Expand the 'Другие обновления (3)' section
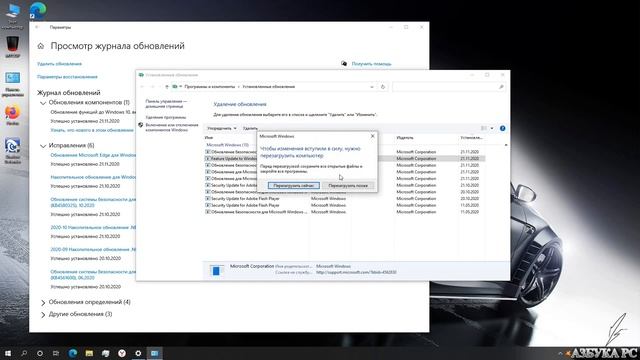Image resolution: width=640 pixels, height=360 pixels. pos(76,314)
